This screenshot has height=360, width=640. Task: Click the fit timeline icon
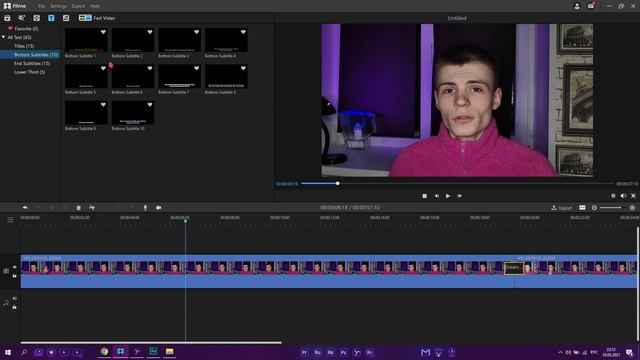tap(582, 208)
